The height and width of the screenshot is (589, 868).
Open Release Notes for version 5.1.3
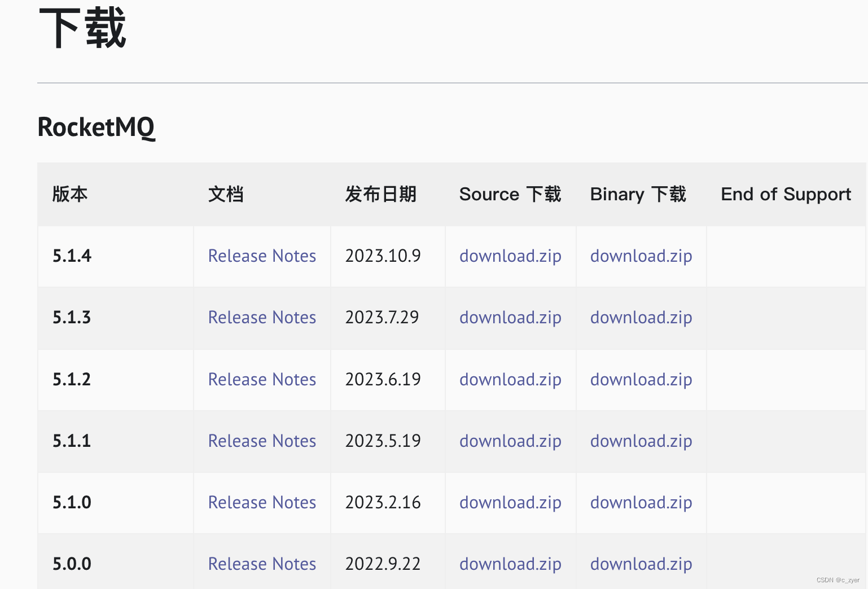coord(262,317)
